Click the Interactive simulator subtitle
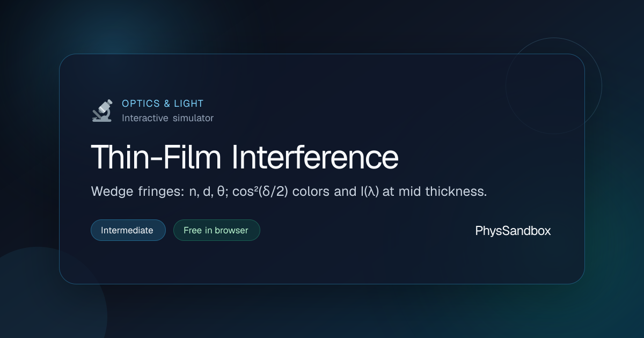This screenshot has height=338, width=644. pos(167,118)
